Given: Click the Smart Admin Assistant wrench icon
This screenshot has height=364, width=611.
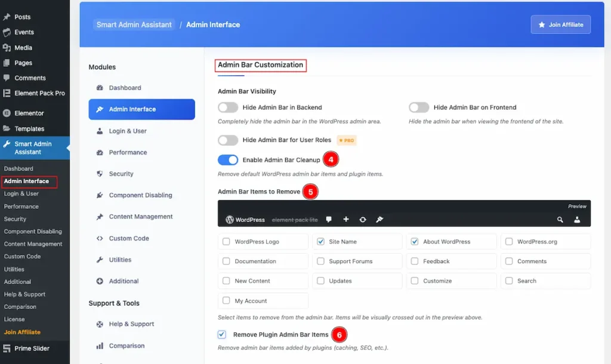Looking at the screenshot, I should tap(7, 144).
